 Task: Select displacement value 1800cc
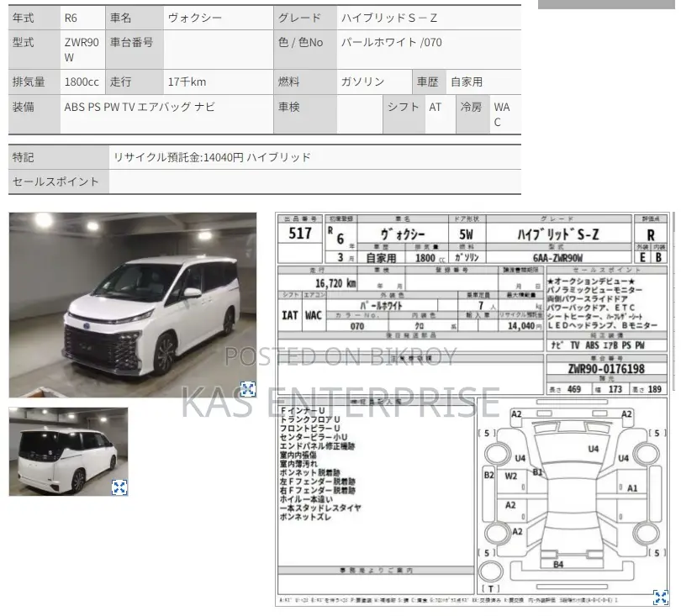click(x=82, y=82)
